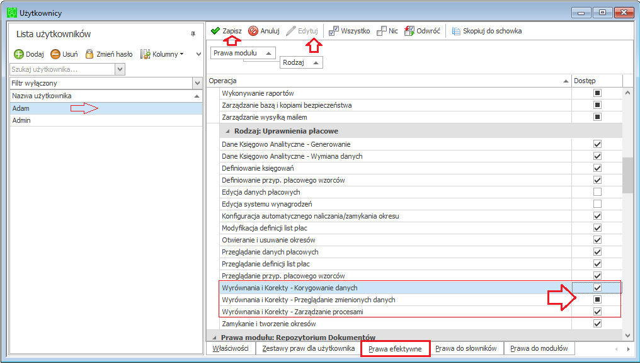
Task: Click rights list scrollbar up arrow
Action: (x=628, y=93)
